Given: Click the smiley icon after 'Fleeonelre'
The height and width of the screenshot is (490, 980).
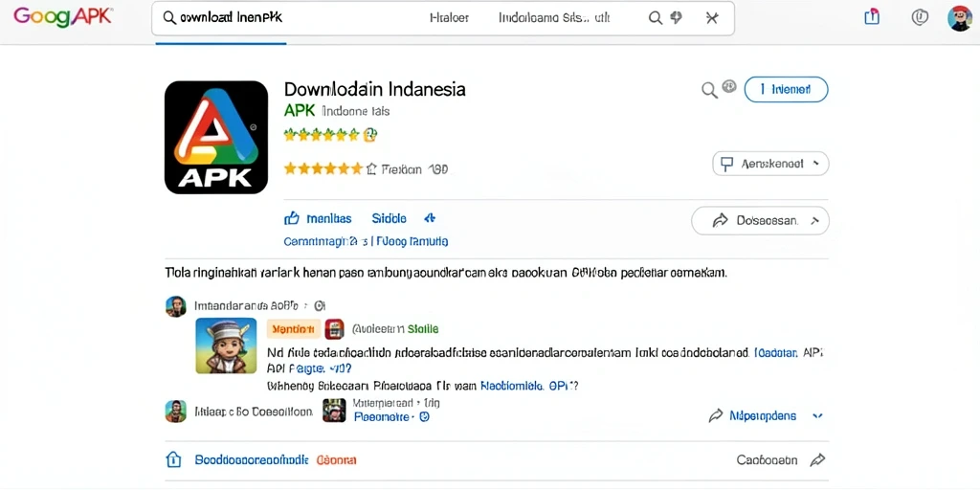Looking at the screenshot, I should coord(424,417).
